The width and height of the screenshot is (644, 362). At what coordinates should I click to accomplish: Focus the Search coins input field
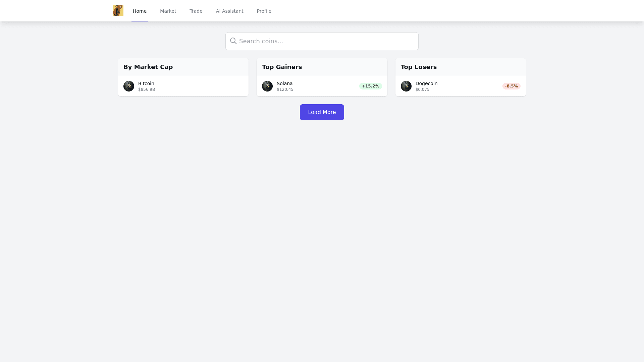(325, 41)
